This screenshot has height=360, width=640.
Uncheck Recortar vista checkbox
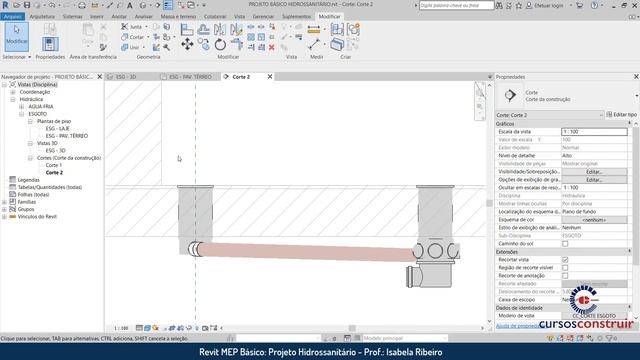pyautogui.click(x=565, y=260)
